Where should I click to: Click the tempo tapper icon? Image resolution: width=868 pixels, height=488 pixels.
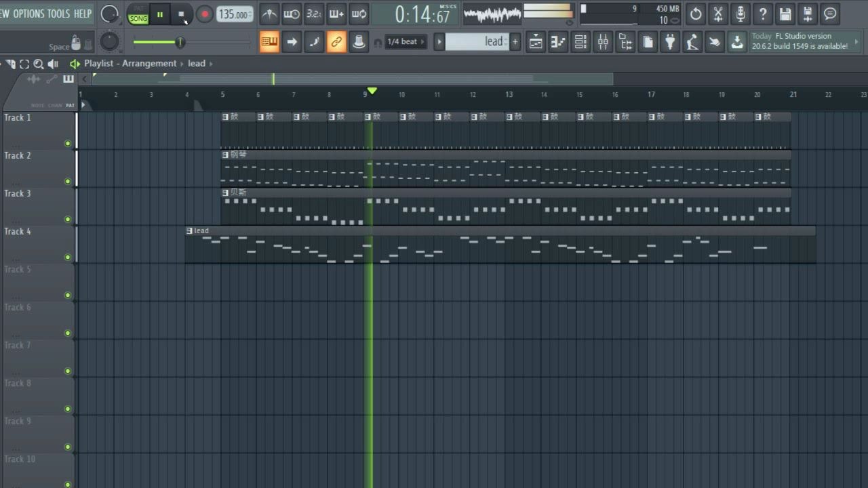click(x=692, y=42)
